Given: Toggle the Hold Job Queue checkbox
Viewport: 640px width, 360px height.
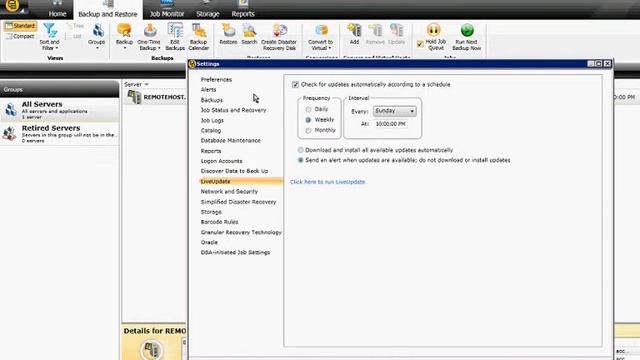Looking at the screenshot, I should coord(420,44).
